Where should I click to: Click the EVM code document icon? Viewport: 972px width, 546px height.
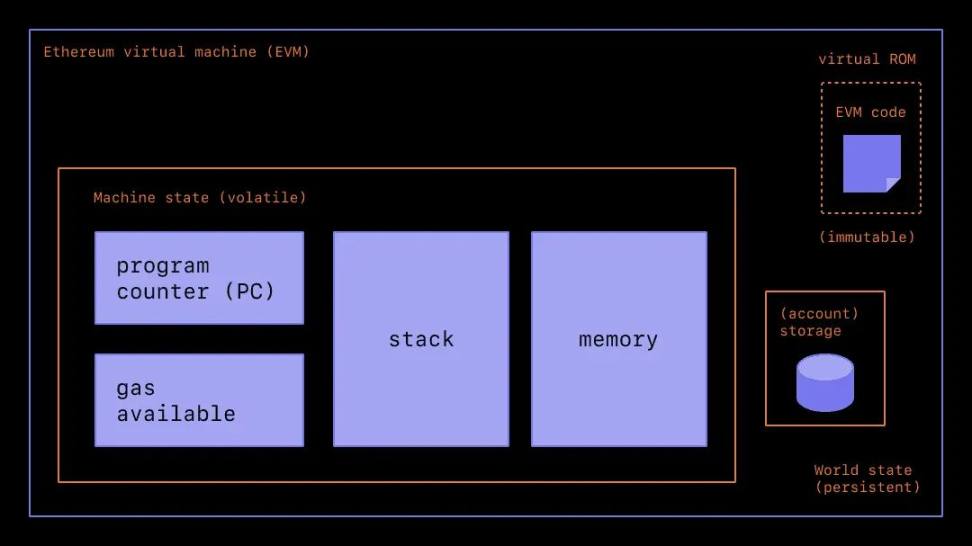coord(871,163)
